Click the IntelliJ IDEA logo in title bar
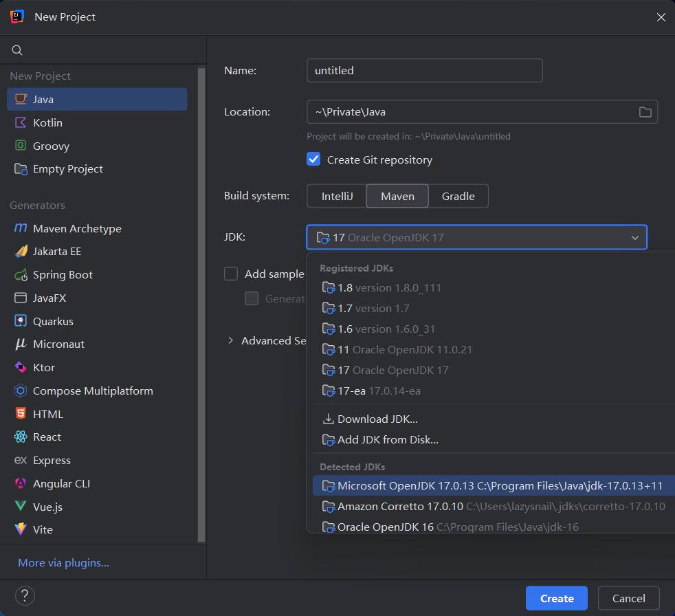This screenshot has height=616, width=675. (17, 16)
